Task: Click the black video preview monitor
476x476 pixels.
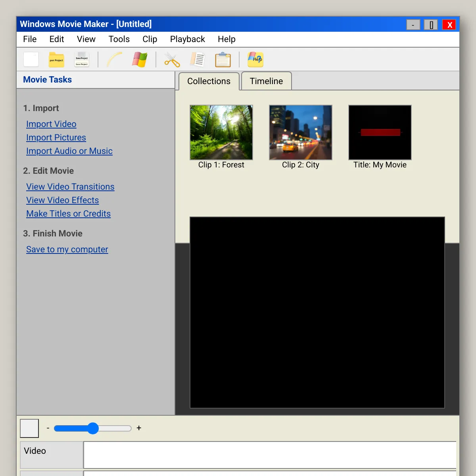Action: point(317,313)
